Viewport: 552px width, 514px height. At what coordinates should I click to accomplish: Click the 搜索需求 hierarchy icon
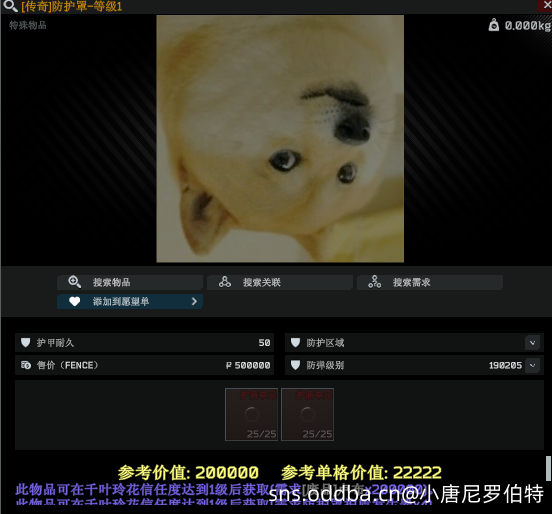pyautogui.click(x=375, y=282)
